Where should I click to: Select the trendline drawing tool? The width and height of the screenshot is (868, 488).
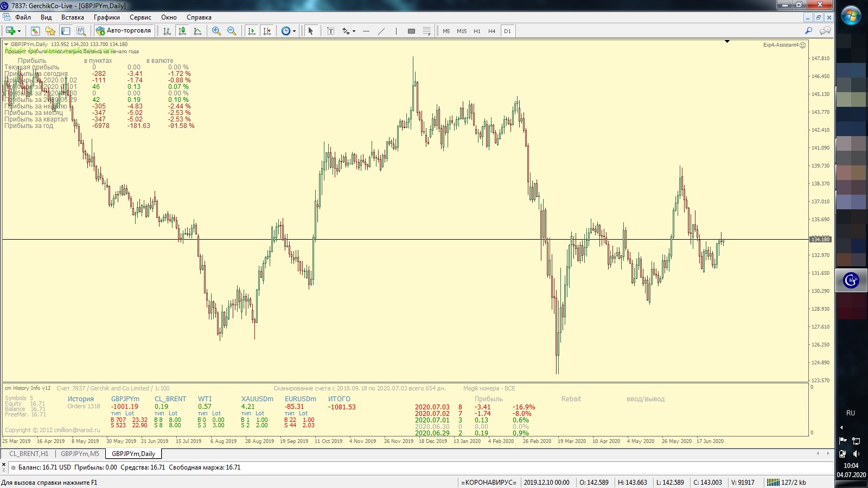tap(381, 31)
